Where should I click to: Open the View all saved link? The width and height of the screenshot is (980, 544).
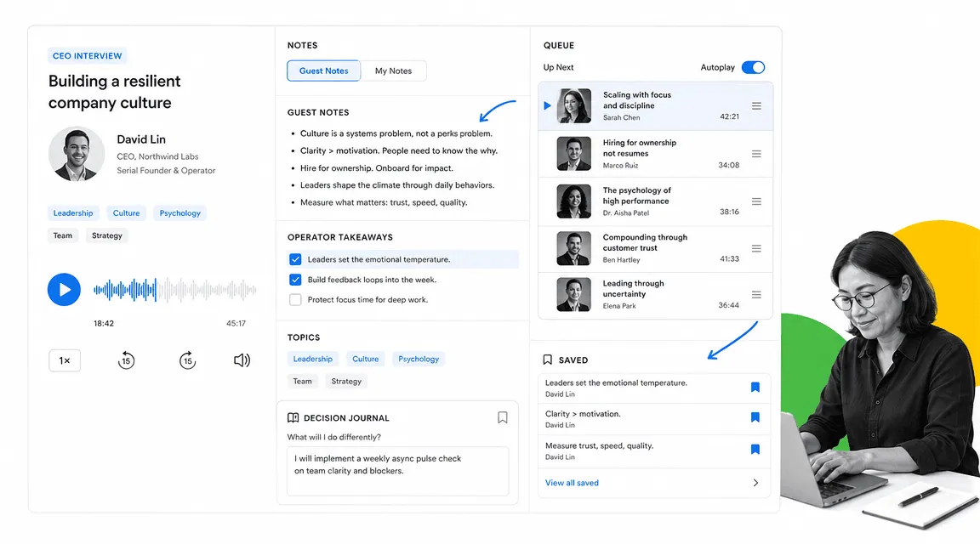coord(572,483)
